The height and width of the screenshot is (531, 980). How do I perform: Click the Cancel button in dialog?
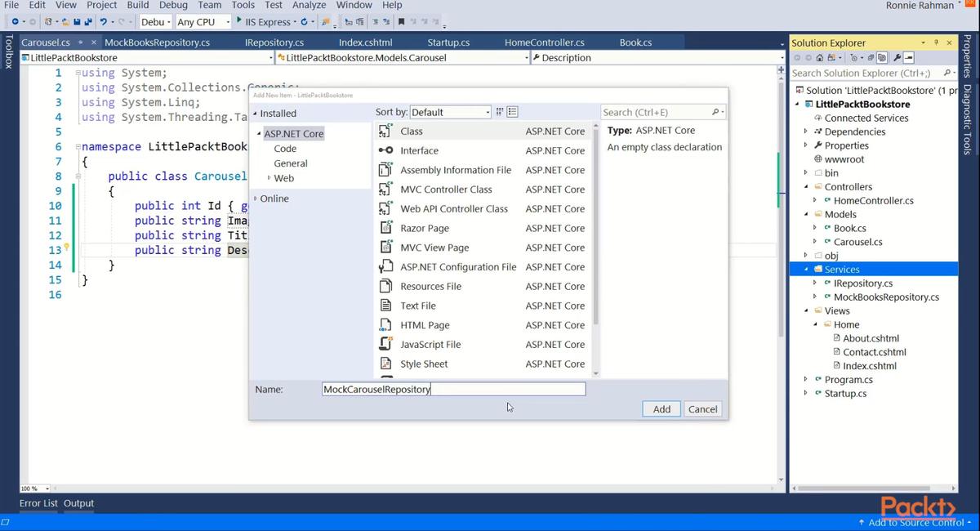702,409
